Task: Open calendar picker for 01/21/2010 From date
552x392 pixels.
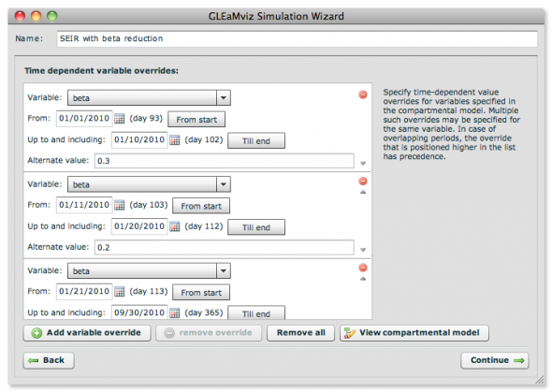Action: (120, 292)
